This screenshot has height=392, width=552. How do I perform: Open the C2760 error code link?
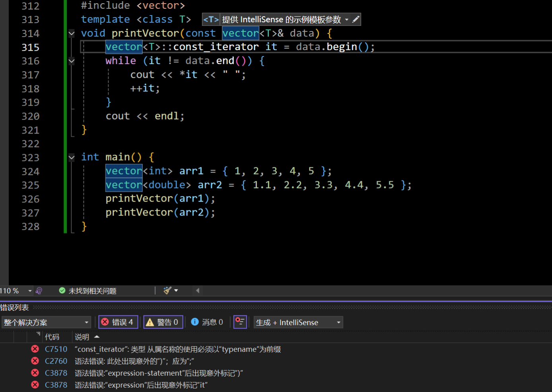pos(56,361)
